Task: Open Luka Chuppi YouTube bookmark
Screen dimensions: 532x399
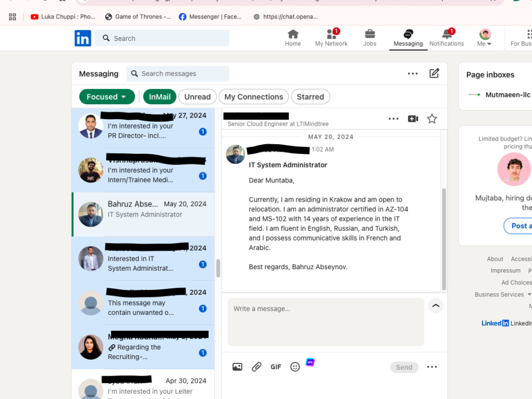Action: coord(63,16)
